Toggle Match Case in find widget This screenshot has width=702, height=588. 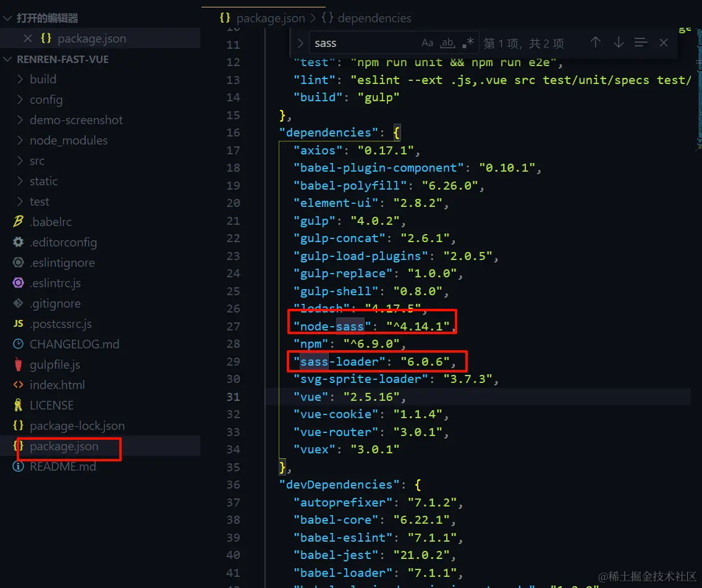tap(427, 43)
